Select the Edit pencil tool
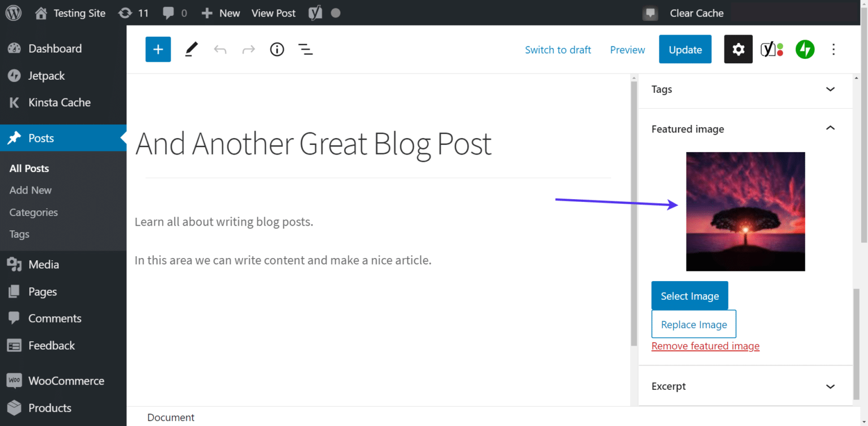868x426 pixels. [x=191, y=49]
